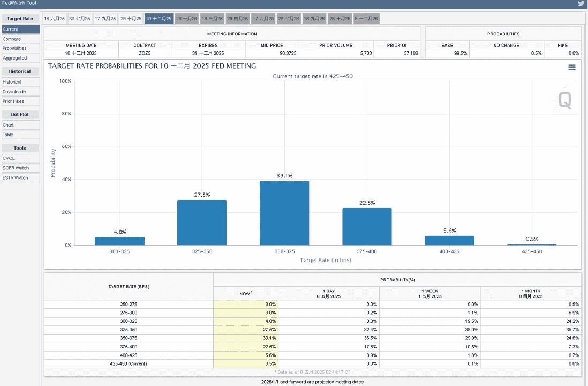588x386 pixels.
Task: Switch to the 30 七月25 meeting tab
Action: 80,19
